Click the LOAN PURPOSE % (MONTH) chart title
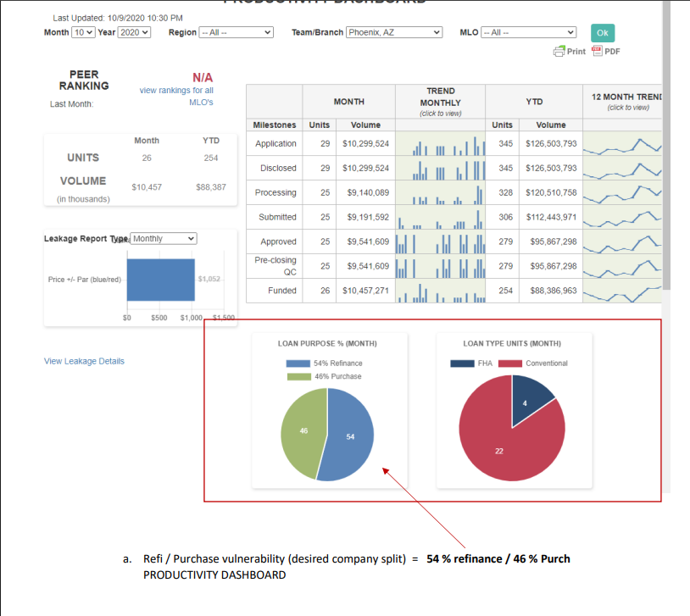This screenshot has height=616, width=690. click(x=327, y=344)
